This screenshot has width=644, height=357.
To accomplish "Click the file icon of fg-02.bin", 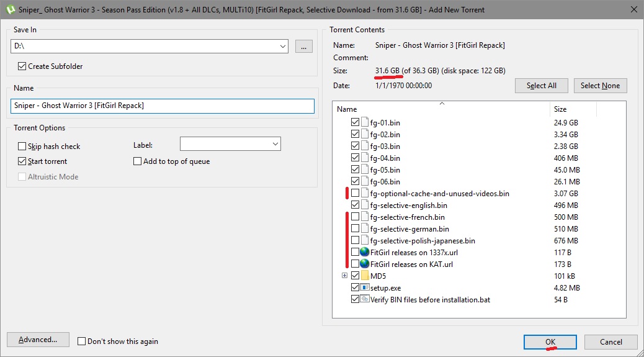I will pos(365,134).
